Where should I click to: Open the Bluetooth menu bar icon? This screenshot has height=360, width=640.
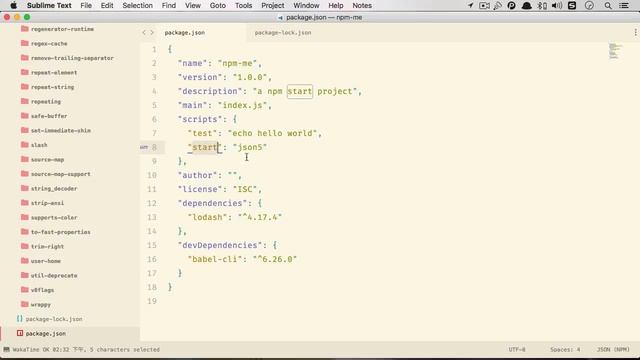click(x=542, y=5)
